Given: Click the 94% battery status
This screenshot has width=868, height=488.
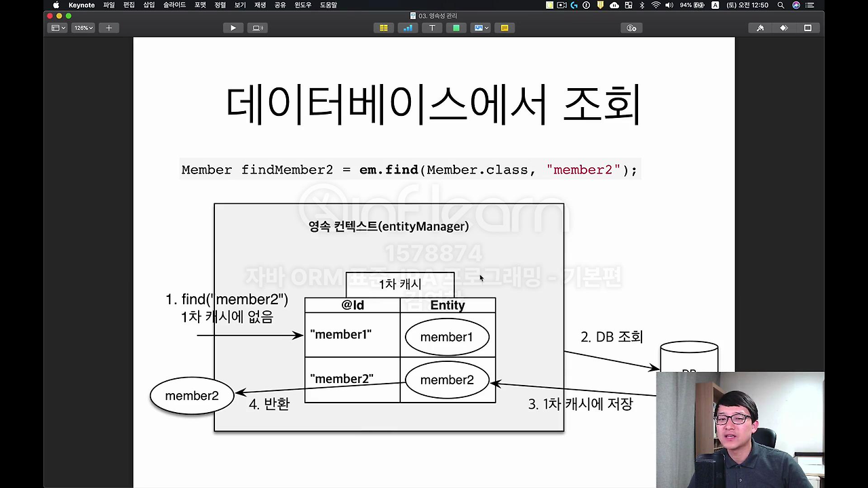Looking at the screenshot, I should [x=692, y=5].
